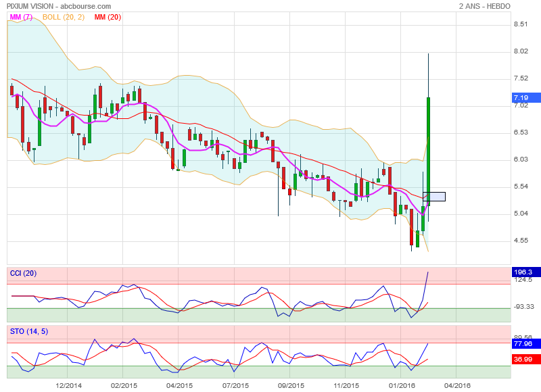Click the 12/2014 date axis label

(69, 385)
